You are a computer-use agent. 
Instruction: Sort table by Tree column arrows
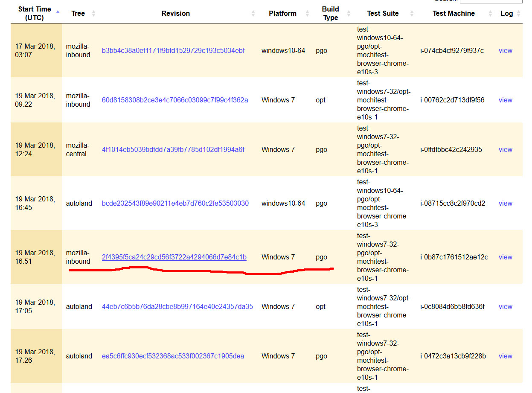click(93, 14)
